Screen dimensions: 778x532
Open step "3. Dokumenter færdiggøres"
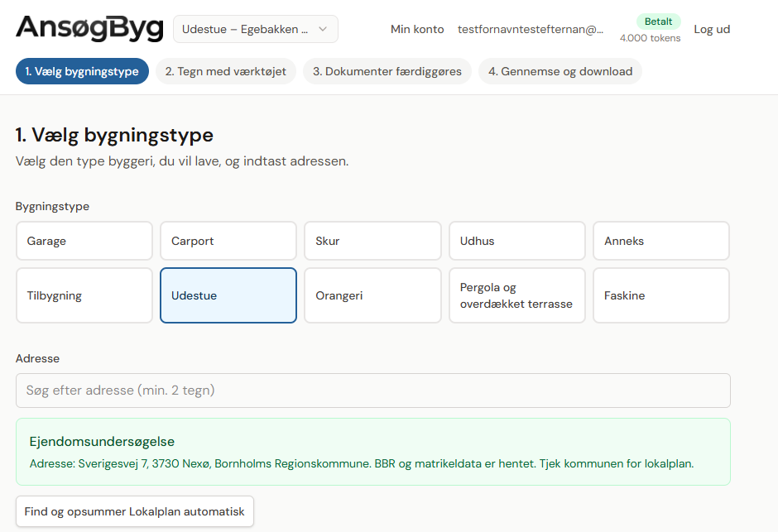pos(387,71)
